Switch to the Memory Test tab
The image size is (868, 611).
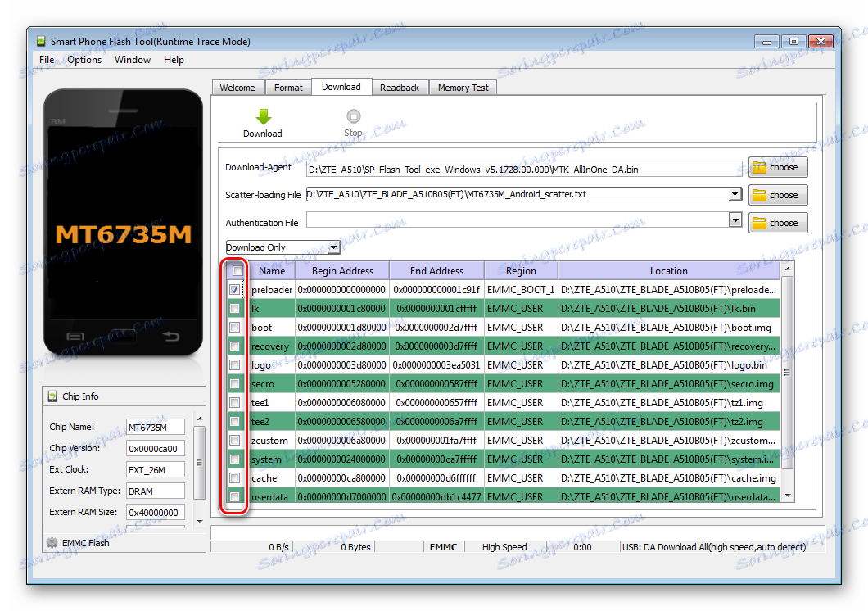pyautogui.click(x=463, y=88)
